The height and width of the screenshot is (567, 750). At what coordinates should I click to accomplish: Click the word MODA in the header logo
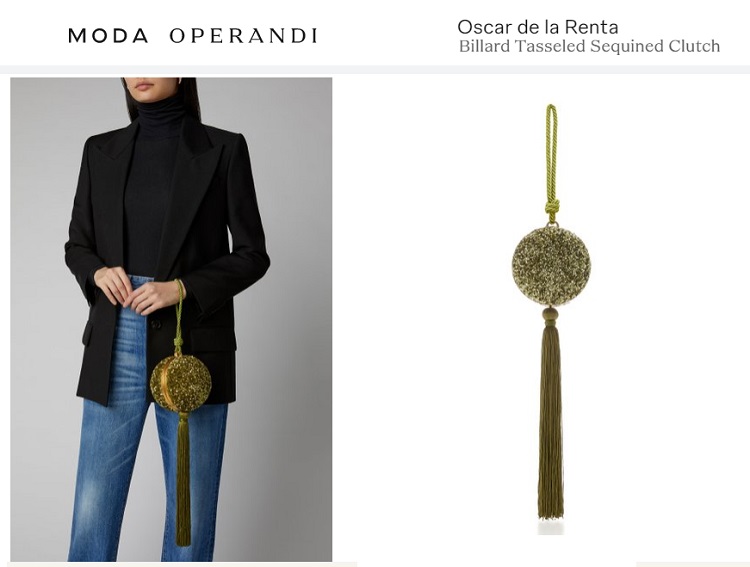click(x=108, y=36)
